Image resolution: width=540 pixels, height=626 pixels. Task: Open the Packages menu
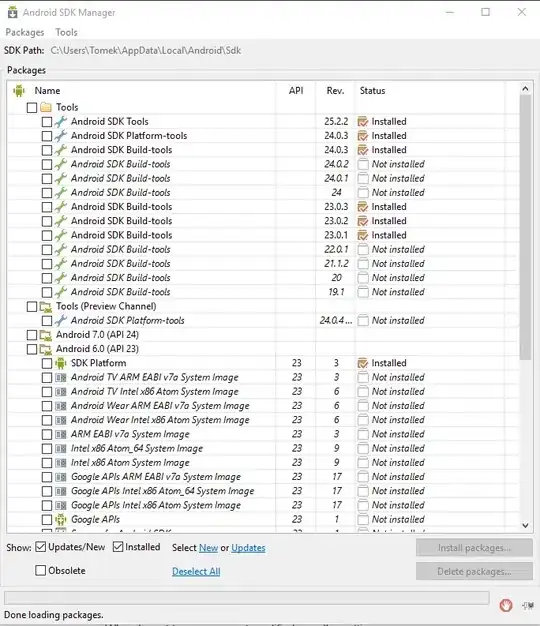point(25,32)
